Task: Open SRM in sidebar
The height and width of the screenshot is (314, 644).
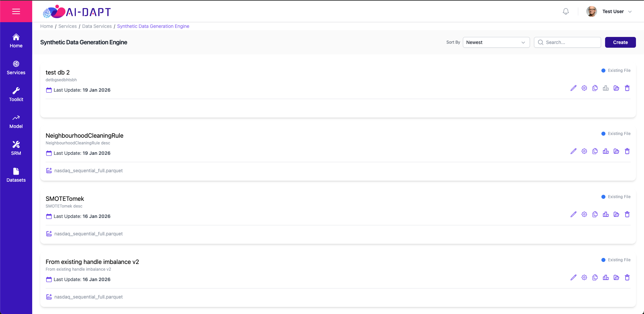Action: click(x=16, y=148)
